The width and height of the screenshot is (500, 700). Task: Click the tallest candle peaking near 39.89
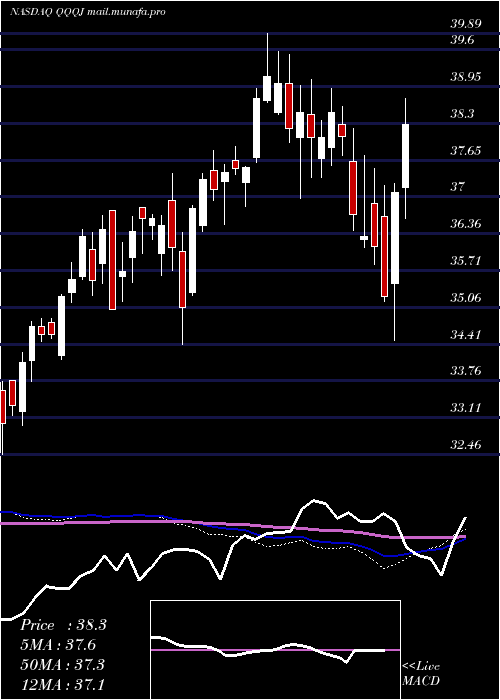tap(267, 68)
